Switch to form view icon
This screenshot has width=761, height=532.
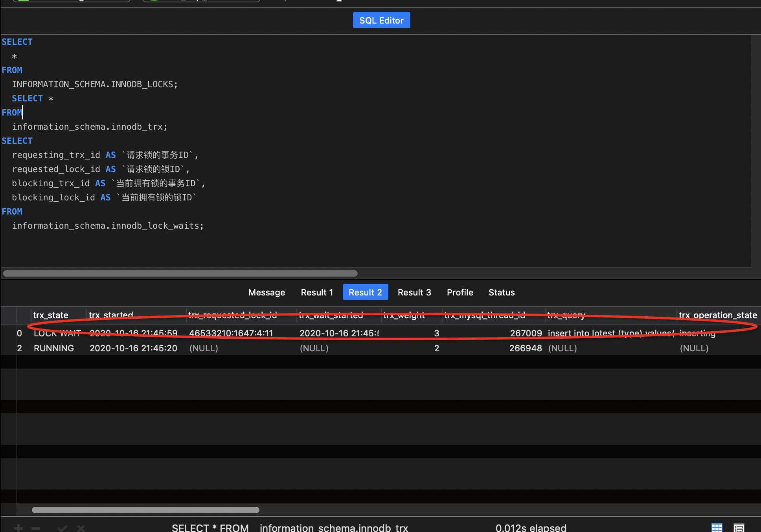tap(739, 528)
